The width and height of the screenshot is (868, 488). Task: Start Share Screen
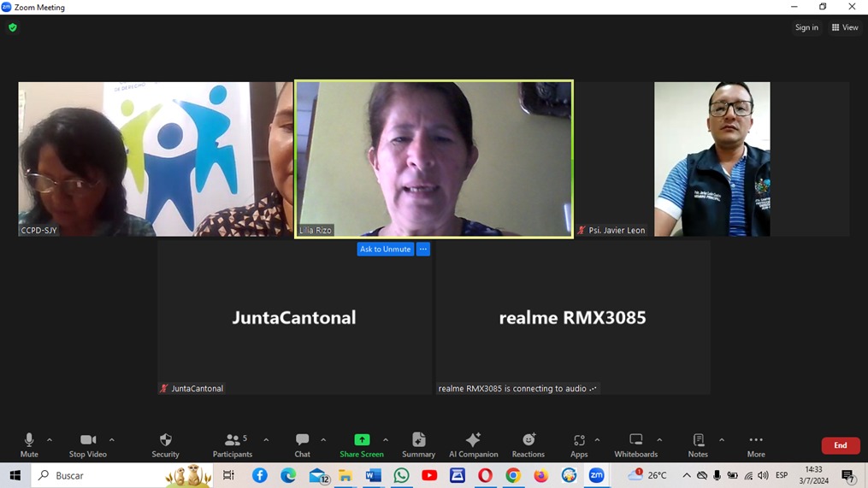[x=362, y=444]
